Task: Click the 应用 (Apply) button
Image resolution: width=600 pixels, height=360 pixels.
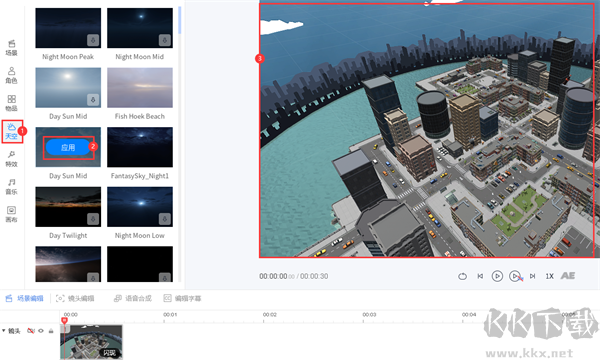Action: coord(68,147)
